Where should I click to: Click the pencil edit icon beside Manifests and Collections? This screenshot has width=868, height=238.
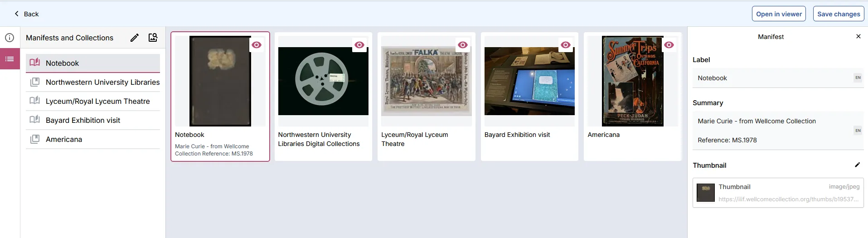coord(135,38)
